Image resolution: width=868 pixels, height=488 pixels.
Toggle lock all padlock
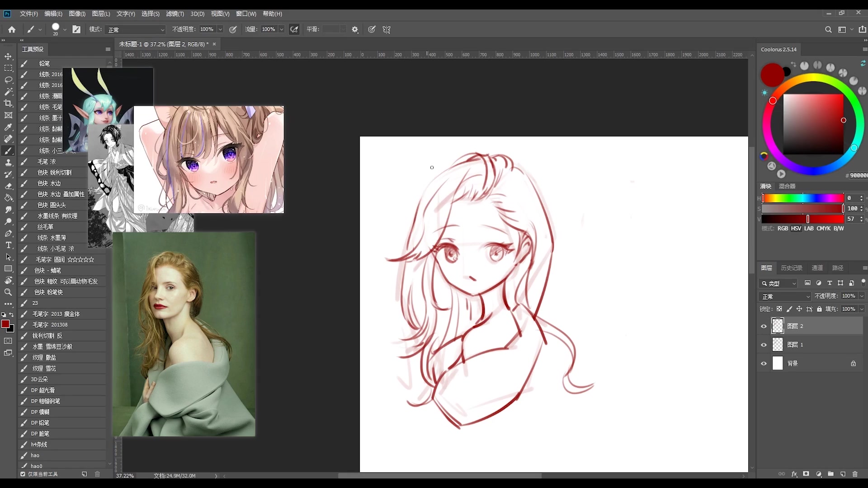point(819,309)
